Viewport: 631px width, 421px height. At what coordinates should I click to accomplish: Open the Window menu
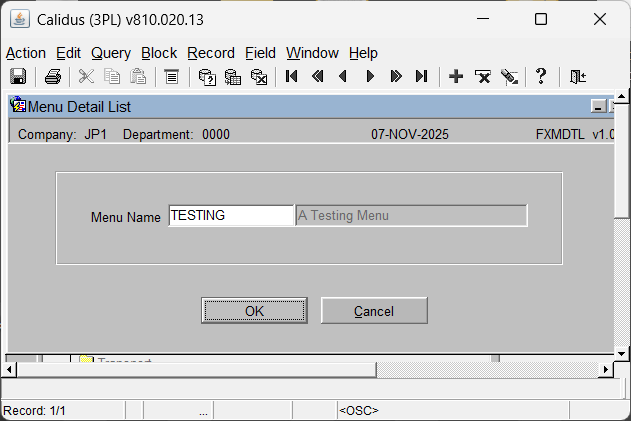312,53
